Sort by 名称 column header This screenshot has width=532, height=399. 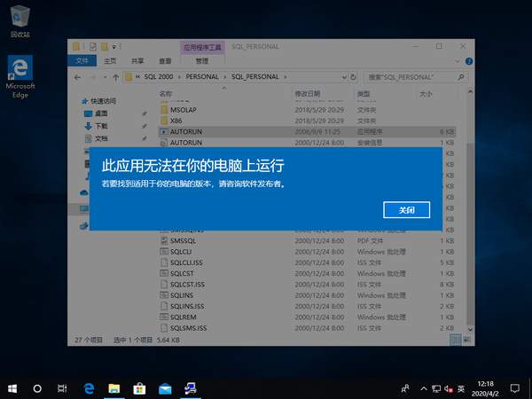166,94
